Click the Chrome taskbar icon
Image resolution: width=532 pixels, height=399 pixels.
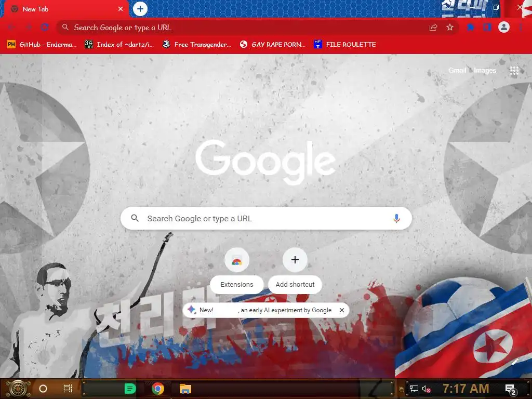(x=158, y=389)
